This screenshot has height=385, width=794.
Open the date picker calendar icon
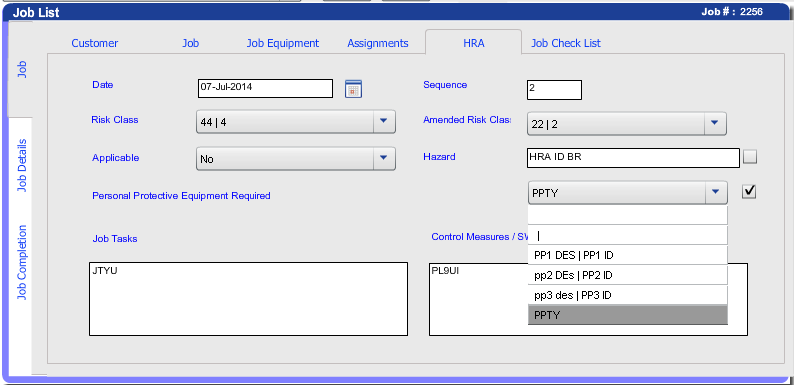[x=353, y=89]
